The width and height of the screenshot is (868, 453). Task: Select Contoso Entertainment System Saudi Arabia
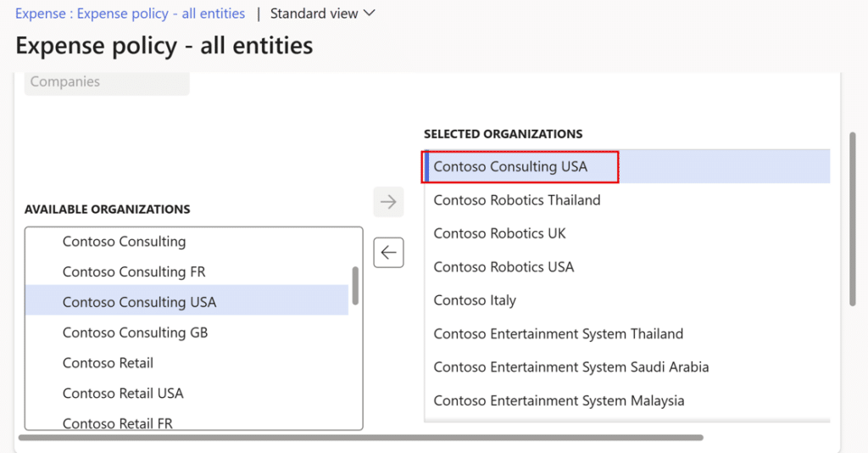click(x=570, y=367)
